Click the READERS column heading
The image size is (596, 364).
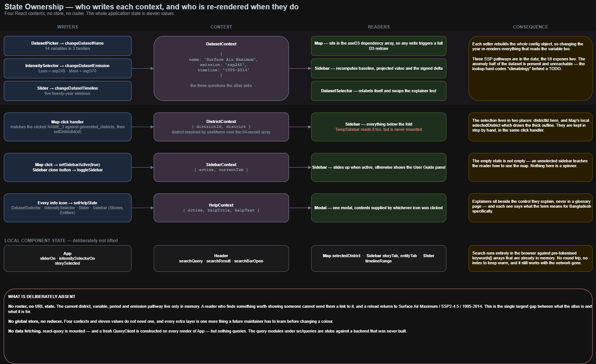point(379,27)
